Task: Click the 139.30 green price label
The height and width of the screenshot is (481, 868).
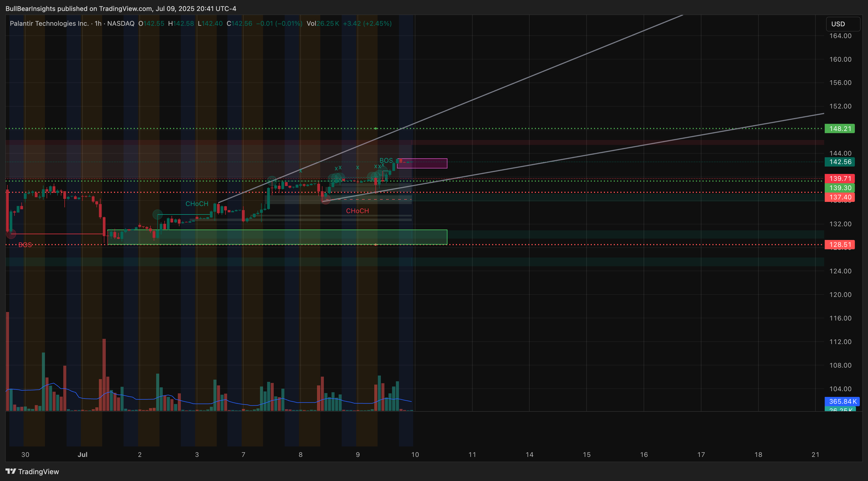Action: click(840, 188)
